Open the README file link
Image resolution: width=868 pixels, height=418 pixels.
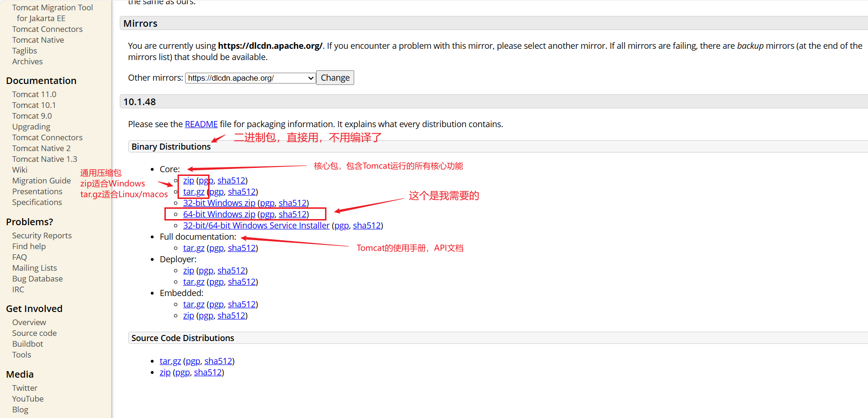pos(201,124)
